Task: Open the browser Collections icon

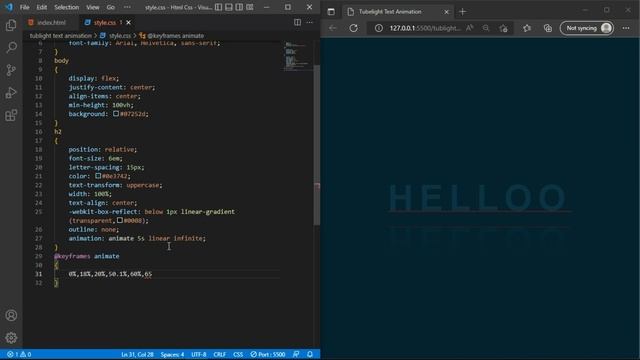Action: [548, 28]
